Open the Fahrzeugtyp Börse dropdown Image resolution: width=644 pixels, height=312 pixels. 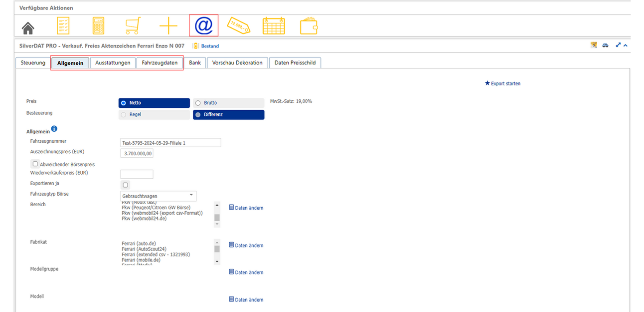pyautogui.click(x=159, y=196)
